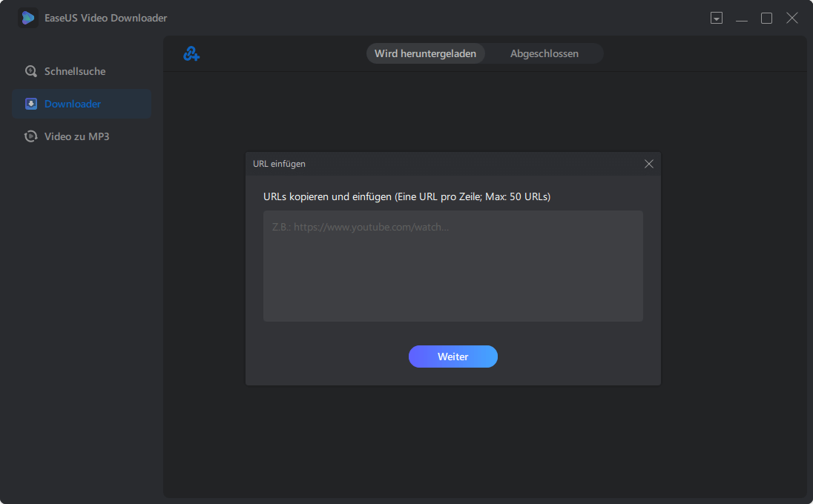The width and height of the screenshot is (813, 504).
Task: Click the EaseUS Video Downloader title text
Action: [106, 18]
